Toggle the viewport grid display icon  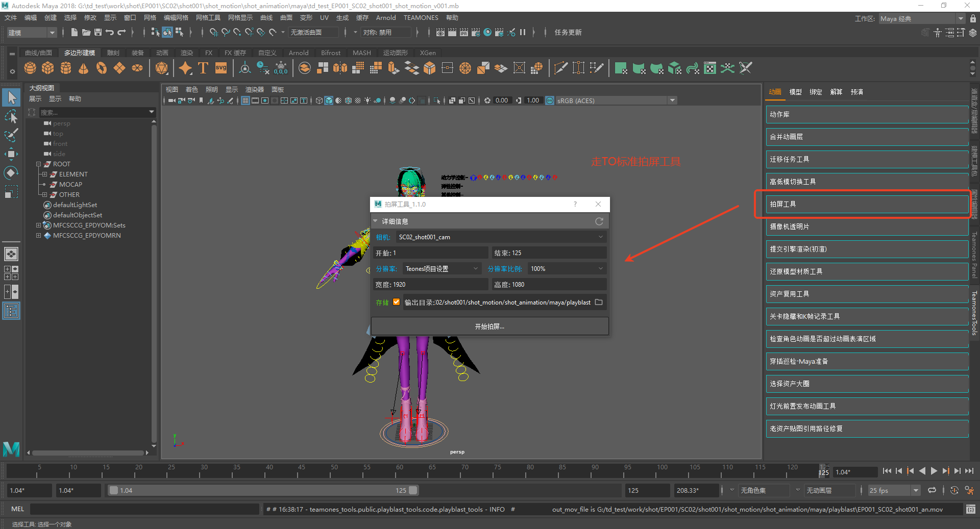pos(246,100)
